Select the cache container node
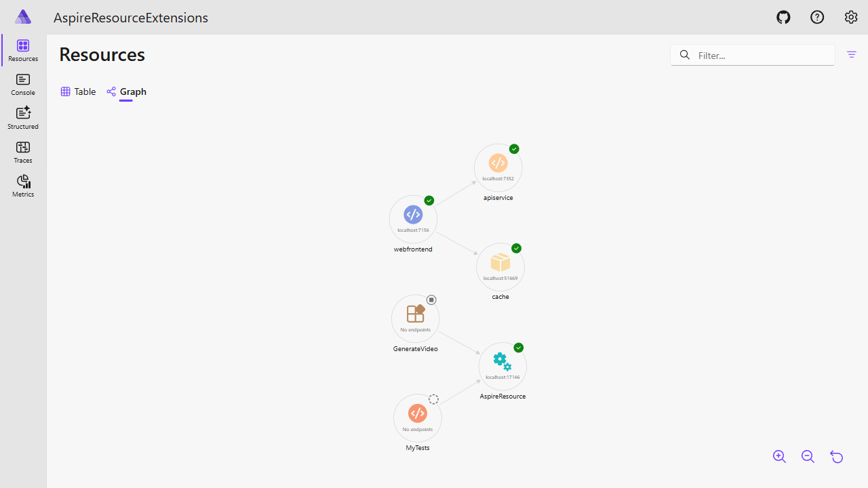This screenshot has height=488, width=868. (x=500, y=263)
